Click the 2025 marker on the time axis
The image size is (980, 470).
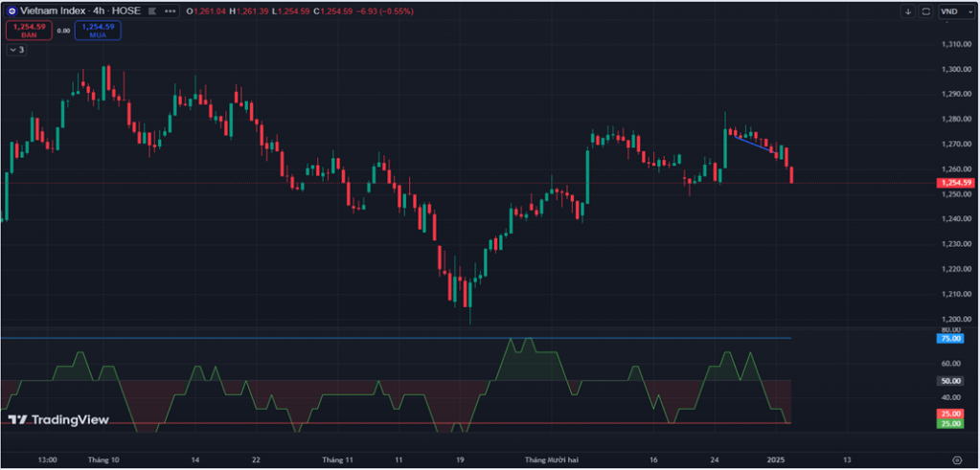point(777,459)
